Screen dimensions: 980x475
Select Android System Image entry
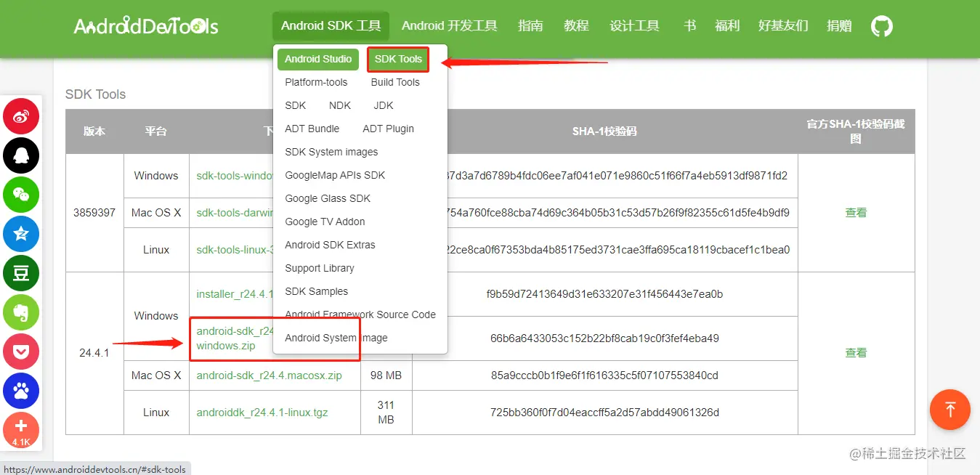click(336, 338)
